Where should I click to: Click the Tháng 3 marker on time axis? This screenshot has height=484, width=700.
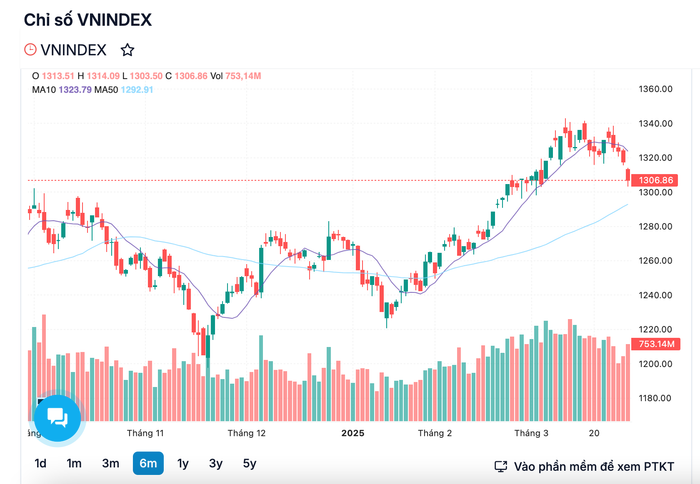(531, 433)
